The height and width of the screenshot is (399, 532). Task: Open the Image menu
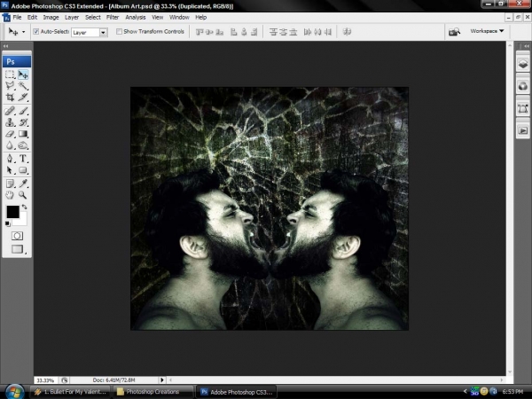(x=51, y=18)
